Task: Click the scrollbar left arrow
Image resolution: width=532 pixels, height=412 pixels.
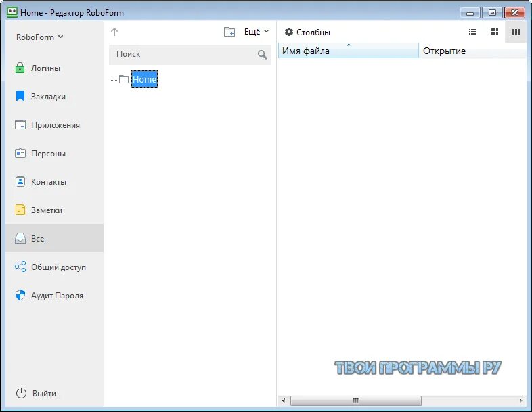Action: pos(284,400)
